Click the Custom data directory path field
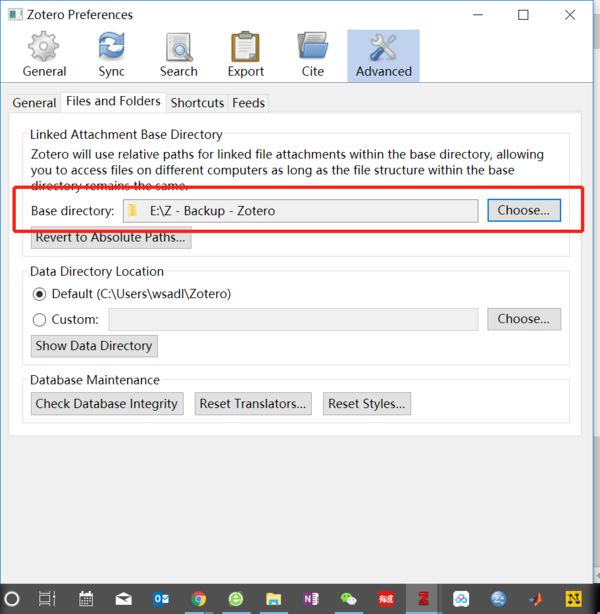 point(293,319)
